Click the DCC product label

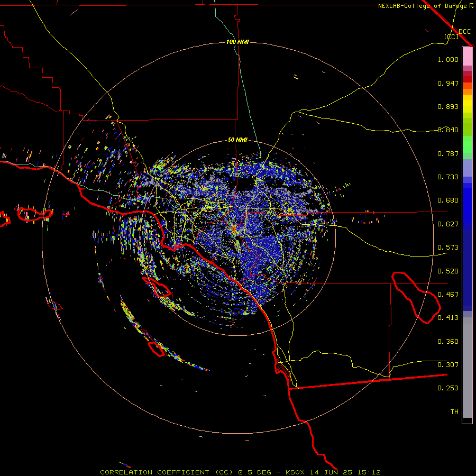click(464, 32)
